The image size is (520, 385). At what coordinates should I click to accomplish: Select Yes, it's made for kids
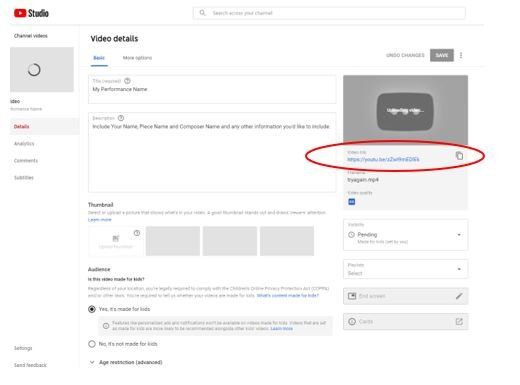[x=92, y=309]
